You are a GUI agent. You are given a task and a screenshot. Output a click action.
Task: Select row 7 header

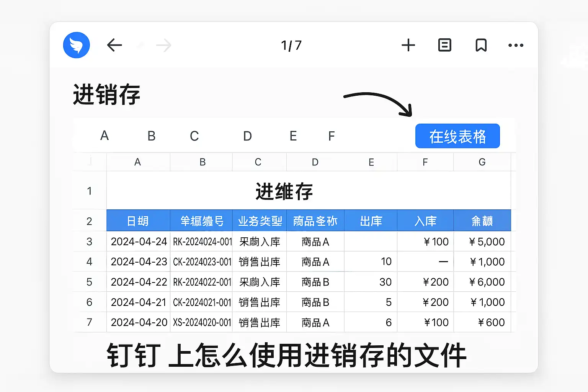[x=89, y=322]
